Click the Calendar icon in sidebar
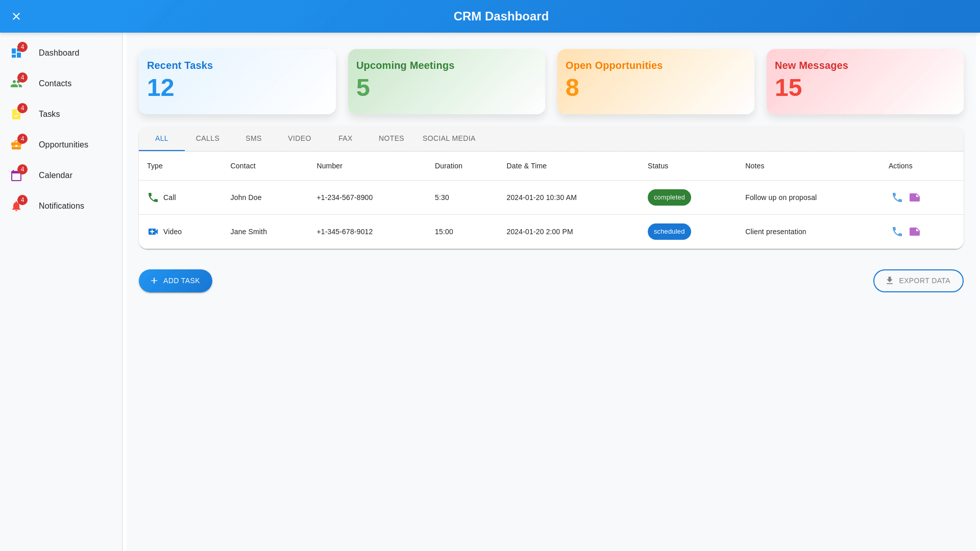The image size is (980, 551). [16, 176]
